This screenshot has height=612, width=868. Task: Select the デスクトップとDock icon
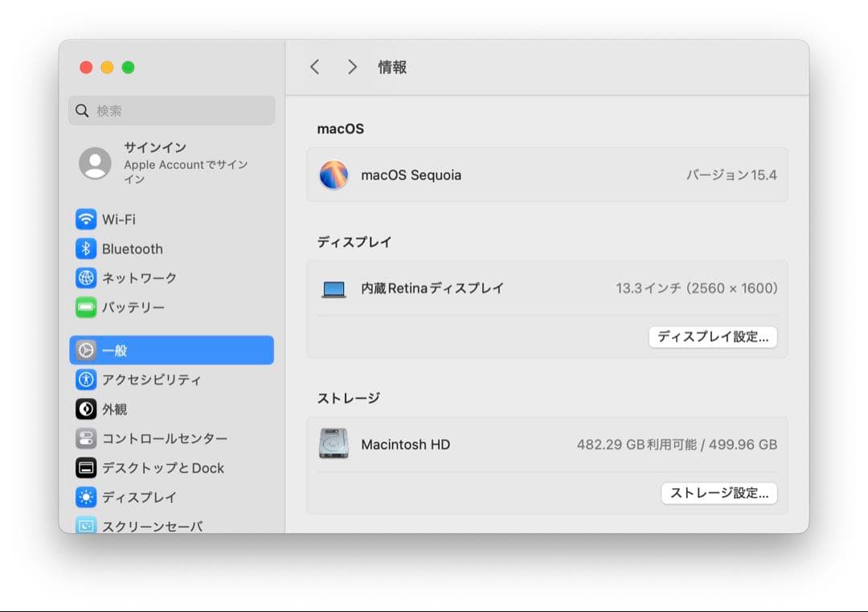tap(86, 467)
